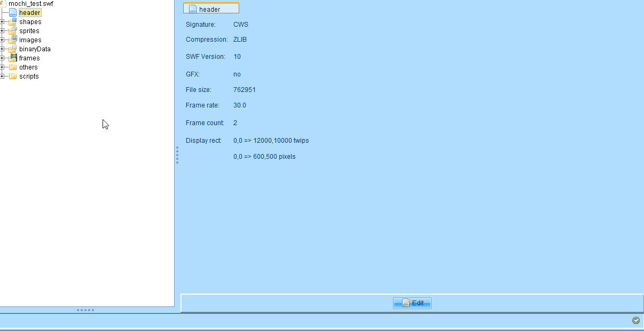Viewport: 644px width, 331px height.
Task: Click the green checkmark status icon
Action: click(x=636, y=320)
